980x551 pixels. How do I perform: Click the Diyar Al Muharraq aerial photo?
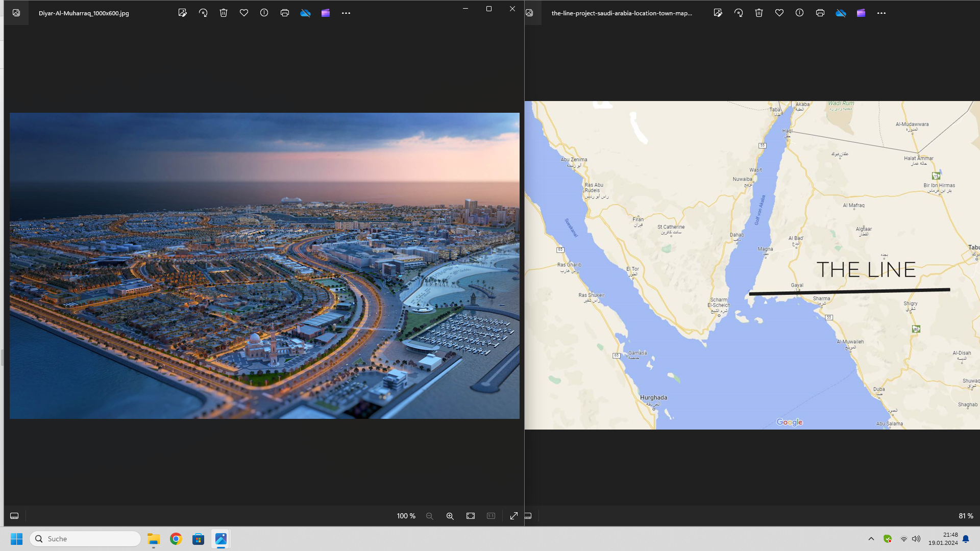click(x=264, y=266)
